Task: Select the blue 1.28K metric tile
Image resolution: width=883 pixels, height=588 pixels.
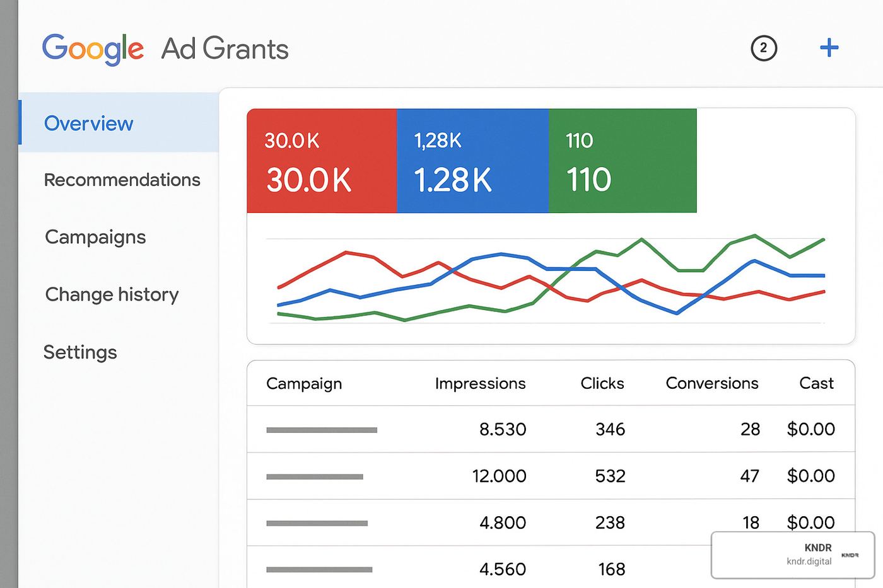Action: point(472,161)
